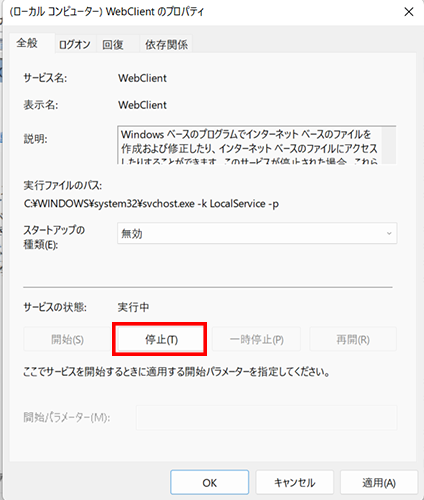Image resolution: width=424 pixels, height=500 pixels.
Task: Click the description box scrollbar
Action: [389, 145]
